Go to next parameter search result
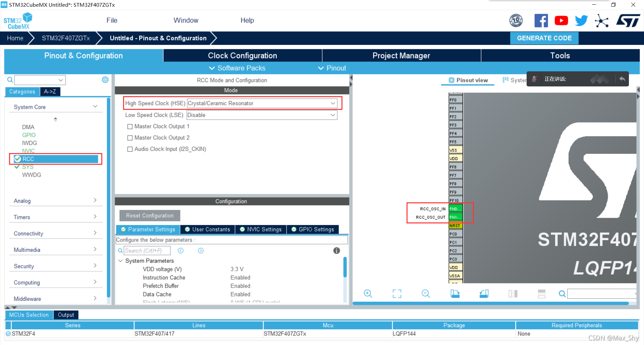This screenshot has width=644, height=345. [201, 251]
